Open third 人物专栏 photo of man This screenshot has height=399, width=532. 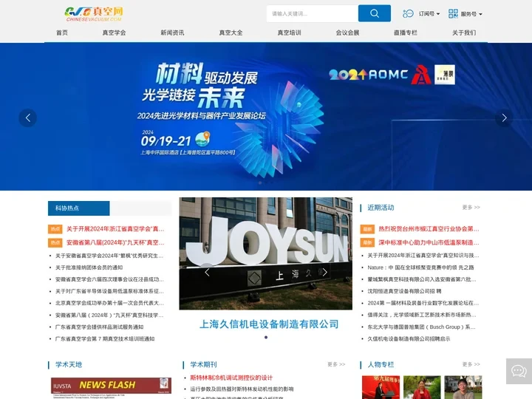(463, 387)
